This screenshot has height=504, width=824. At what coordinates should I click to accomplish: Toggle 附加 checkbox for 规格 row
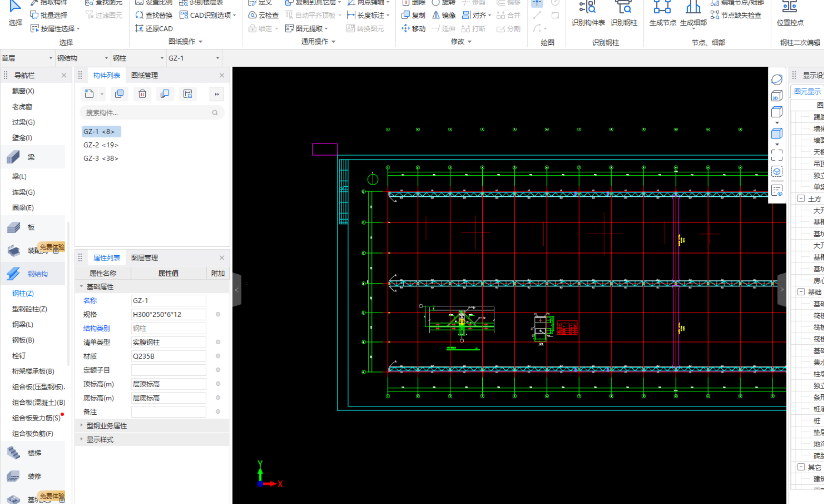218,314
